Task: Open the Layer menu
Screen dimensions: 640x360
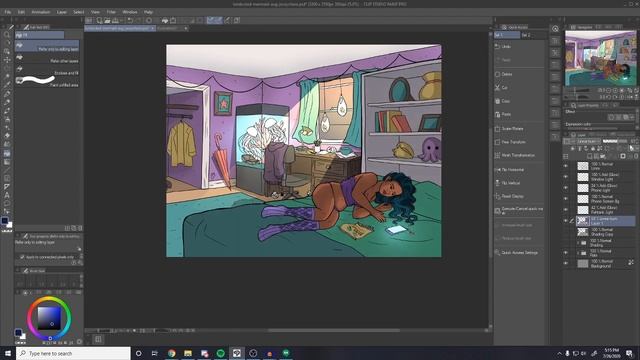Action: (x=62, y=12)
